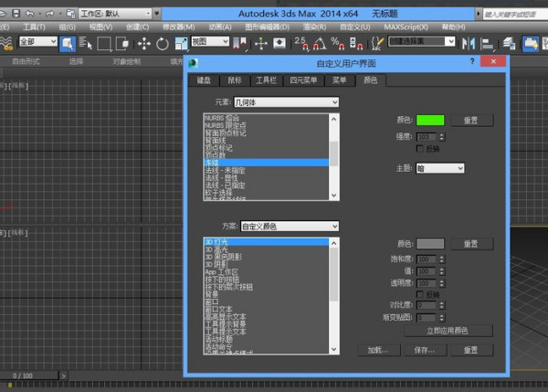Viewport: 548px width, 392px height.
Task: Switch to the 四元菜单 tab
Action: [303, 80]
